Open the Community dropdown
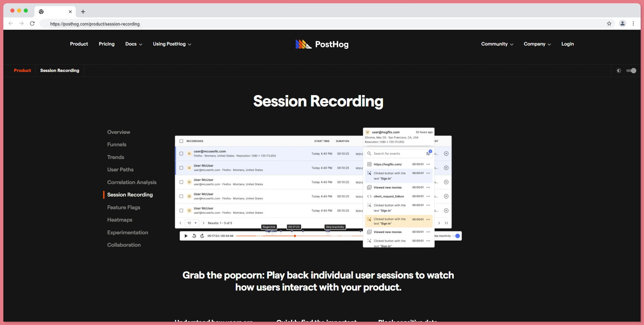This screenshot has width=644, height=325. (497, 44)
